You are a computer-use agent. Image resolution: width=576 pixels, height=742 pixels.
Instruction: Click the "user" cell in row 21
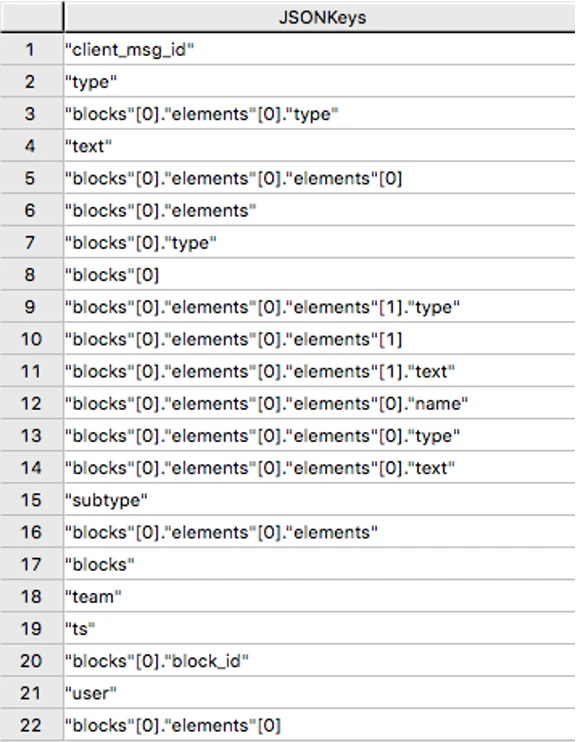pyautogui.click(x=320, y=693)
